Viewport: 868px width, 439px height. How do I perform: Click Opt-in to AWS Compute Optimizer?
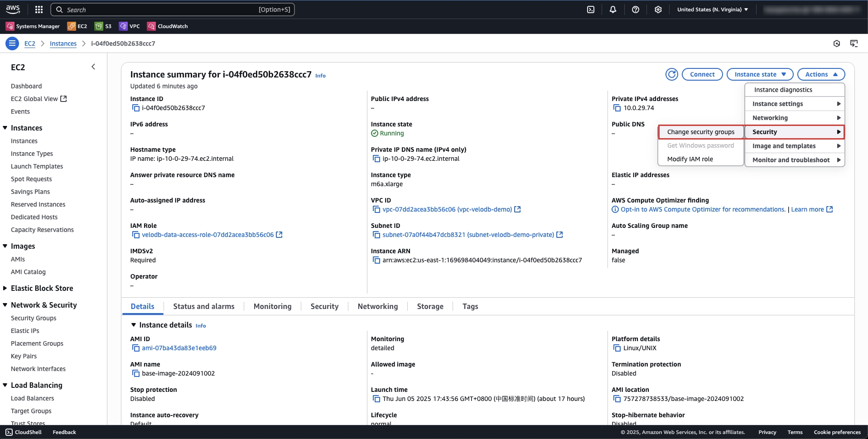[703, 209]
